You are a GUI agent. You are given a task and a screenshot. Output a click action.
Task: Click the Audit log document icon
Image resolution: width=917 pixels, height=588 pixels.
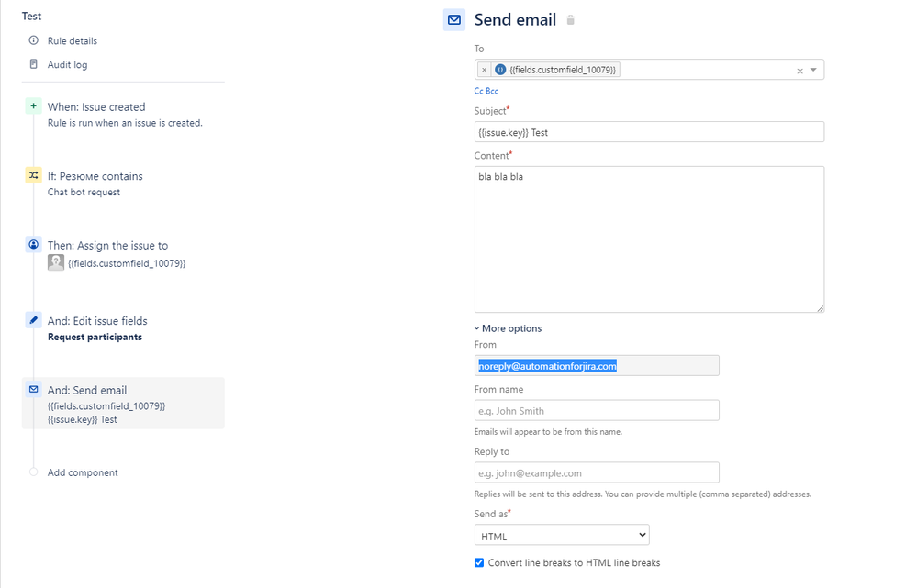click(x=33, y=63)
